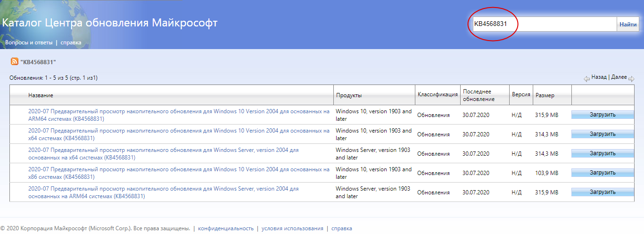Click the RSS feed icon next to "KB4568831"
Screen dimensions: 644x251
(x=14, y=62)
